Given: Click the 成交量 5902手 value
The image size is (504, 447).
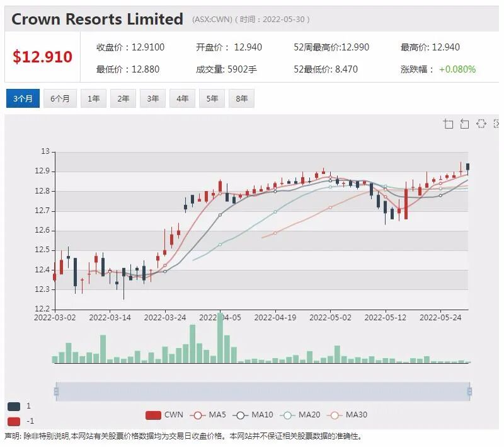Looking at the screenshot, I should 226,69.
